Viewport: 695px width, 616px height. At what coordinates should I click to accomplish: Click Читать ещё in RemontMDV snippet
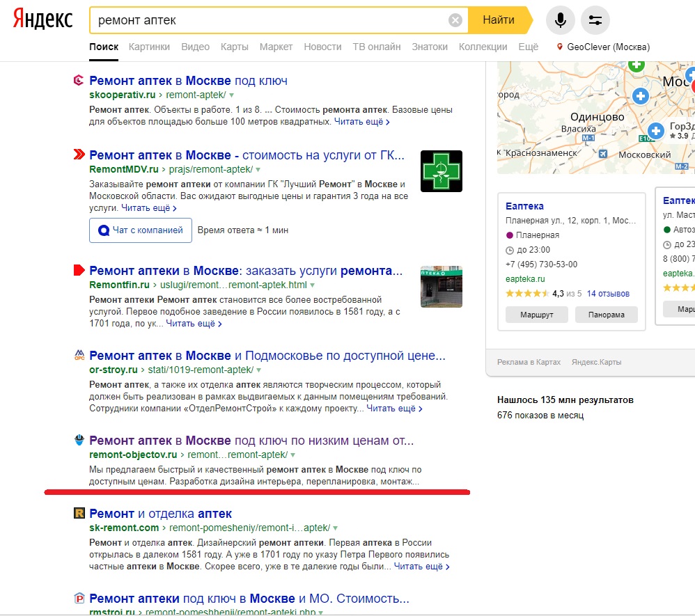[149, 208]
